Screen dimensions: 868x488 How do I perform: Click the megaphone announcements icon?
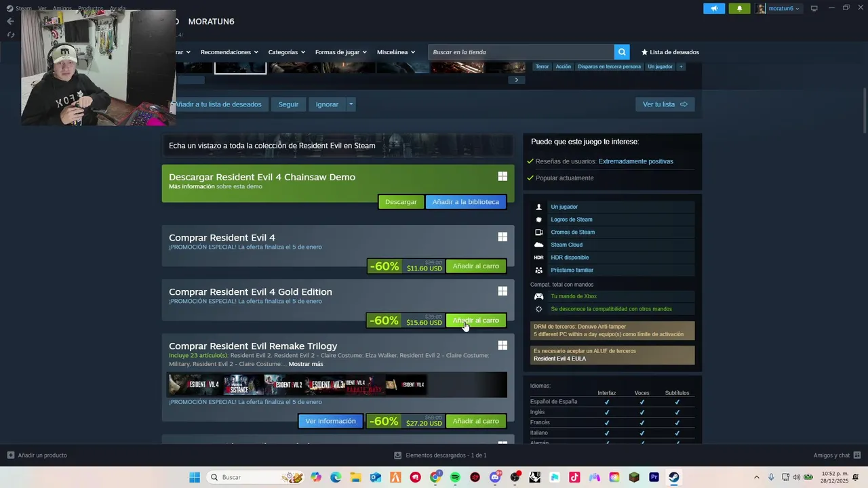pyautogui.click(x=713, y=8)
